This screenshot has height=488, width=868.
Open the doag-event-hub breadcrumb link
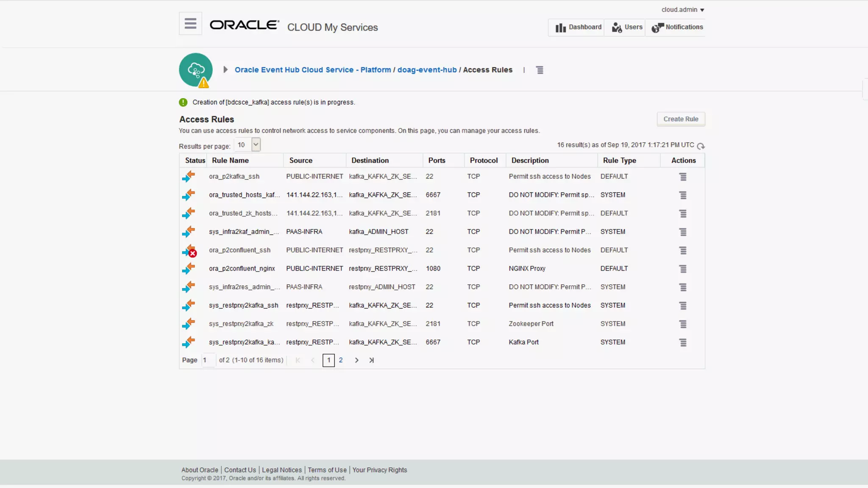(427, 69)
